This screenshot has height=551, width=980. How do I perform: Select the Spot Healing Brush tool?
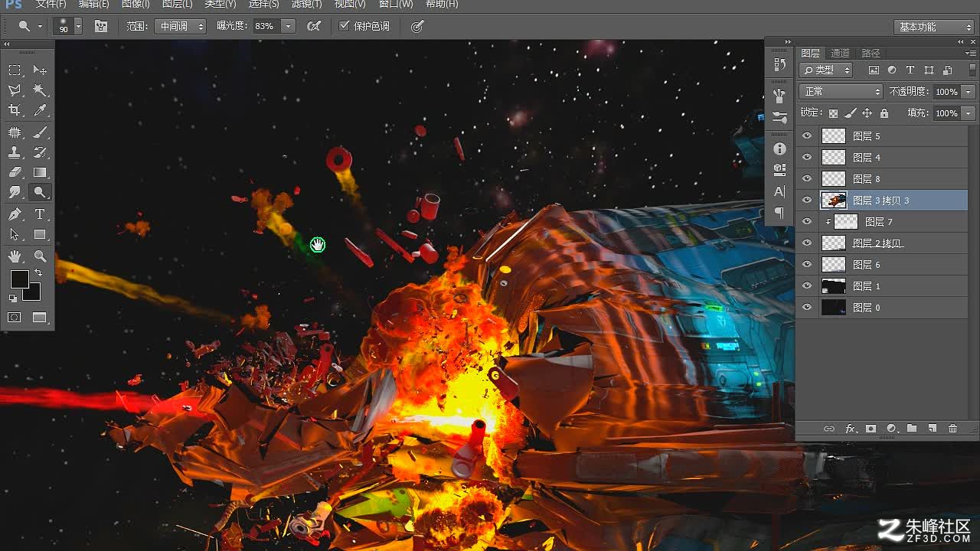pos(15,132)
